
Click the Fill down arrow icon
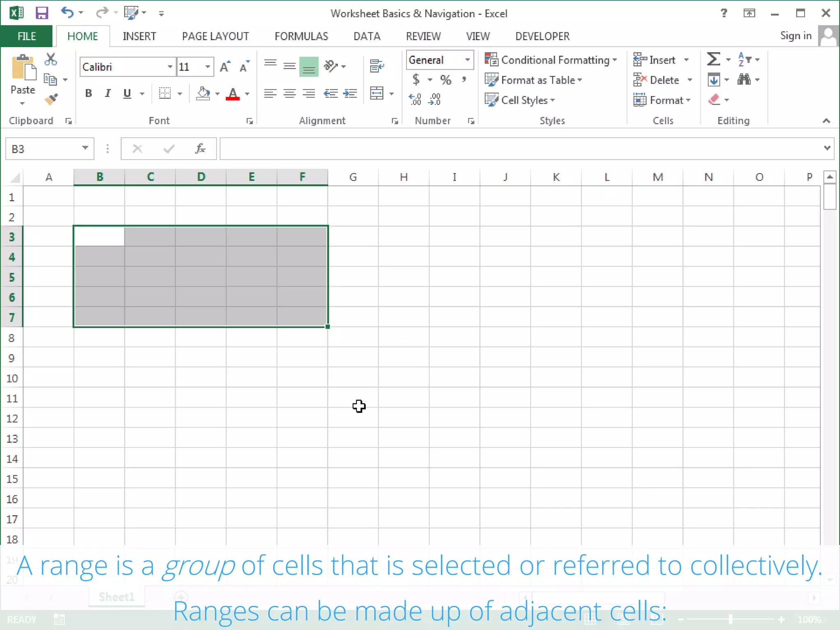click(x=714, y=80)
